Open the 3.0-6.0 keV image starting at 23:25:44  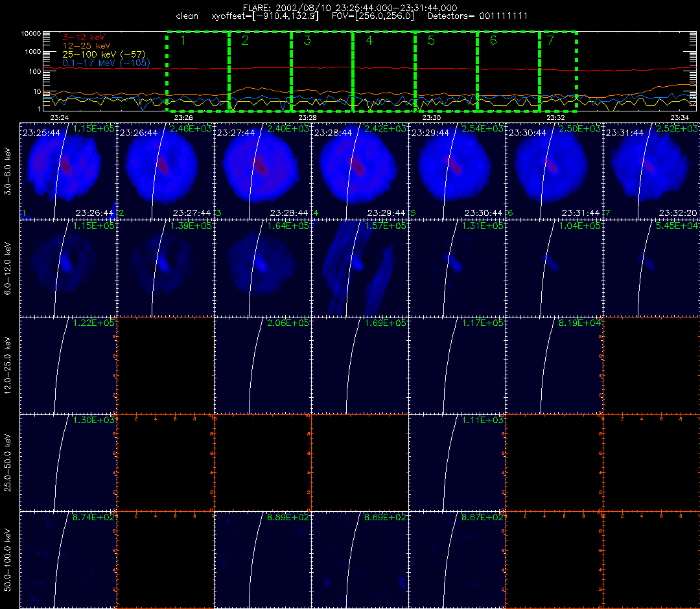pos(68,171)
